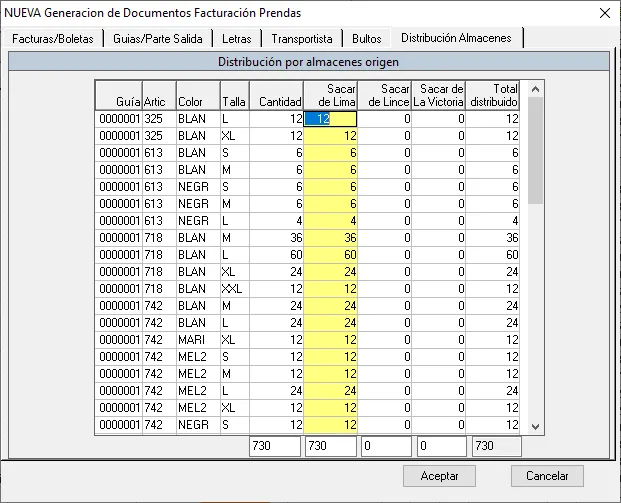Screen dimensions: 621x503
Task: Click Sacar de La Victoria cell for 742 MEL2 XL
Action: click(438, 408)
